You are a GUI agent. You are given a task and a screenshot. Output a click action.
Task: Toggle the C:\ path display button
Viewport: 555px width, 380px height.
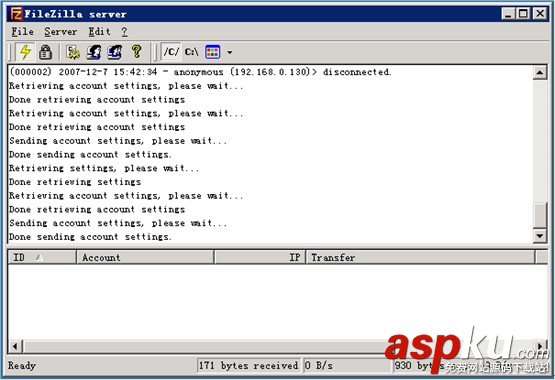(x=191, y=52)
